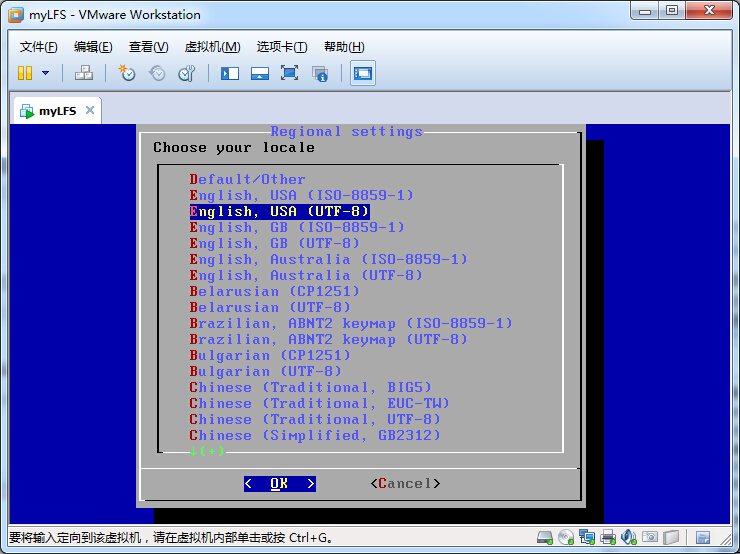This screenshot has height=554, width=740.
Task: Click the network adapter status icon
Action: pyautogui.click(x=587, y=537)
